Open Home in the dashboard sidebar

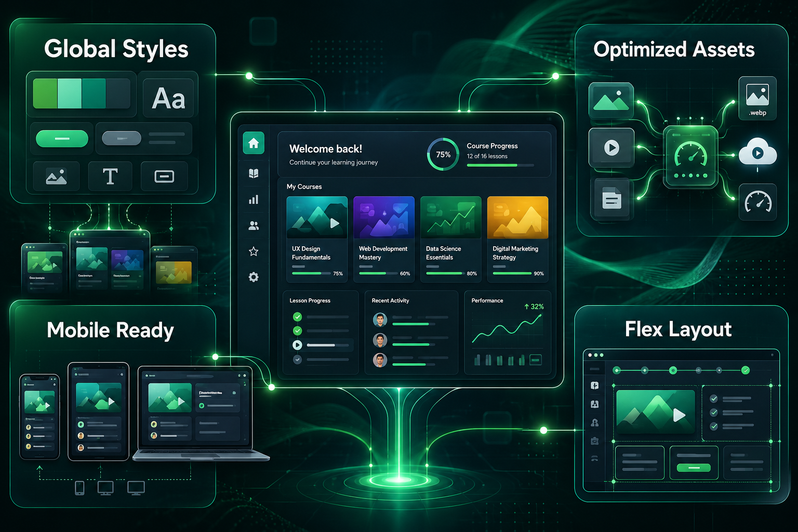254,143
